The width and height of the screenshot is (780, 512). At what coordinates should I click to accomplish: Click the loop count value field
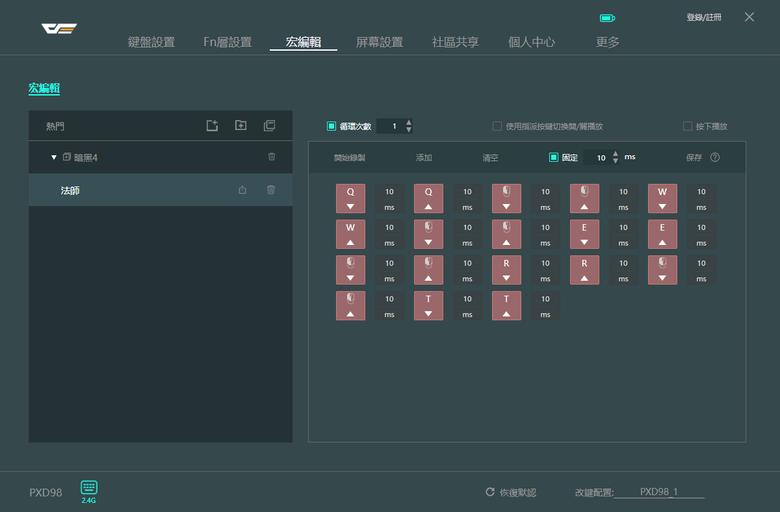(x=391, y=126)
